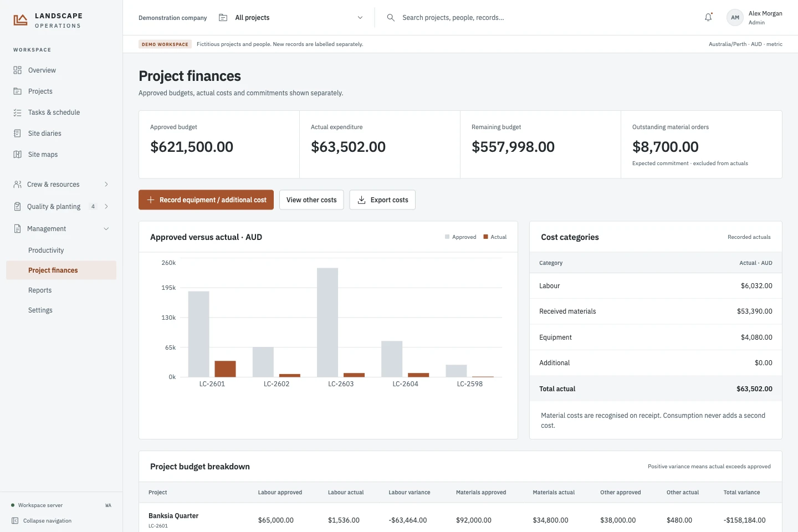Click the download icon on Export costs
Screen dimensions: 798x532
pyautogui.click(x=361, y=200)
